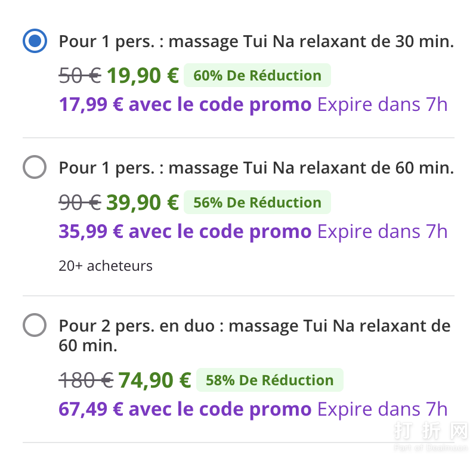Select the 60 min single-person radio button
The image size is (476, 458).
(35, 167)
